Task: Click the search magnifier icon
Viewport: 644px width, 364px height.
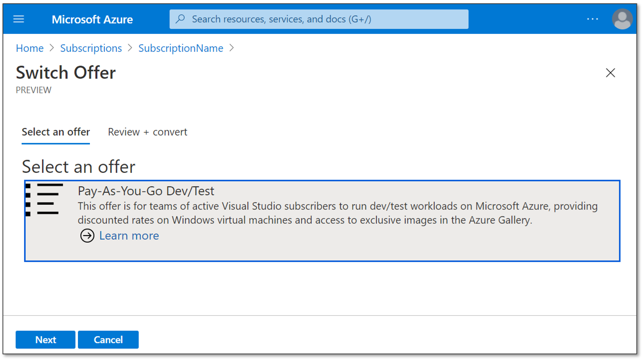Action: 181,19
